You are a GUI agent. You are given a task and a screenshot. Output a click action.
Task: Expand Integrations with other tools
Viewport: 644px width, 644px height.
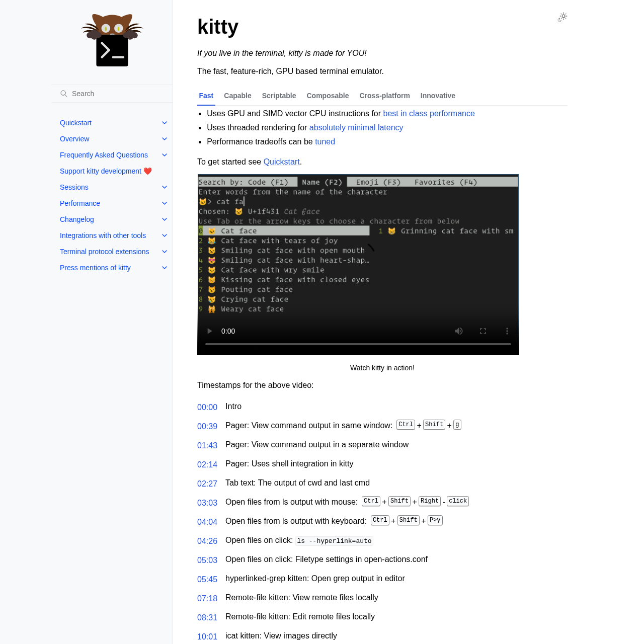164,235
